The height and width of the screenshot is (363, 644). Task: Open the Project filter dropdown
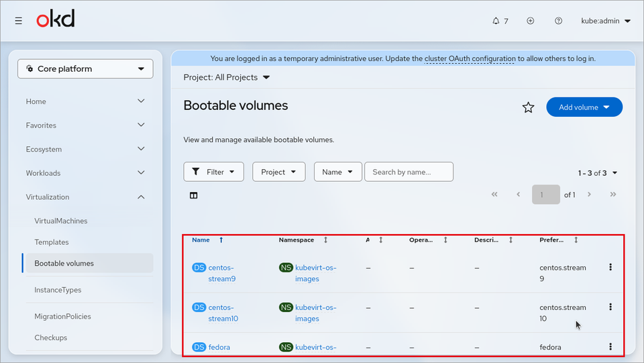coord(279,172)
